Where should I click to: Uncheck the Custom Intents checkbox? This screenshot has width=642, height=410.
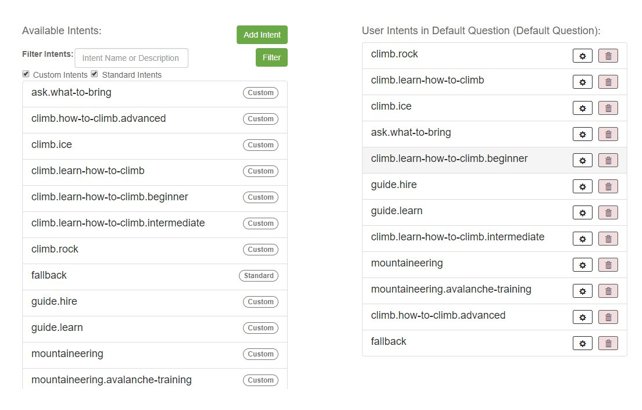point(26,74)
